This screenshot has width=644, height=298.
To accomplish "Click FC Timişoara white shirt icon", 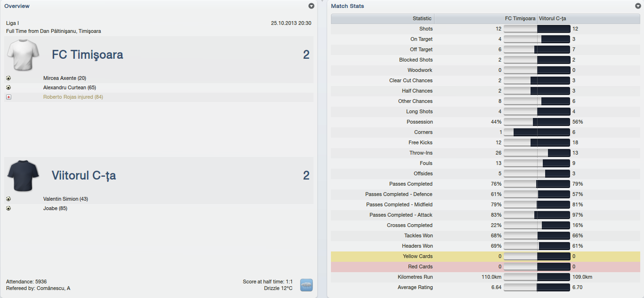I will (x=22, y=55).
